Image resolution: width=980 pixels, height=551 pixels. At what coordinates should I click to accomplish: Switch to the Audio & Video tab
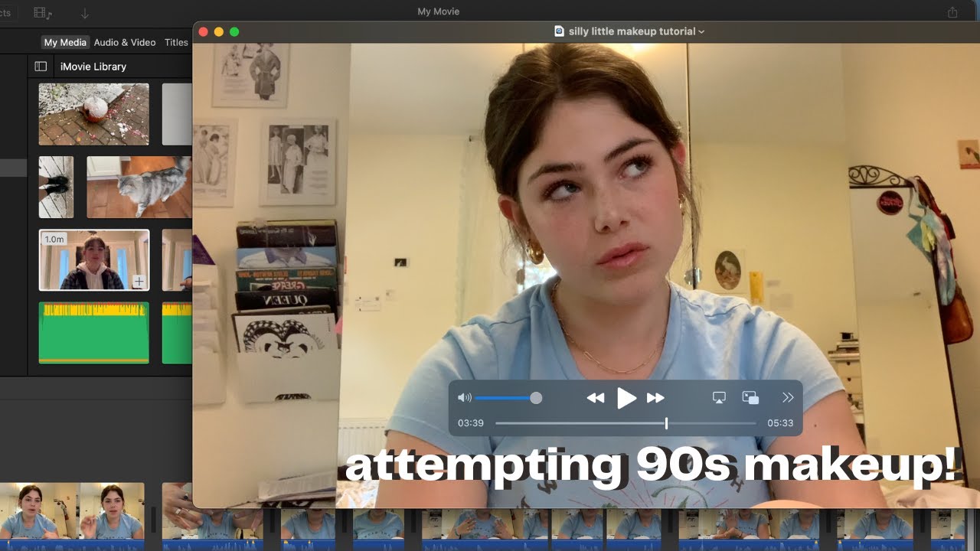(125, 42)
